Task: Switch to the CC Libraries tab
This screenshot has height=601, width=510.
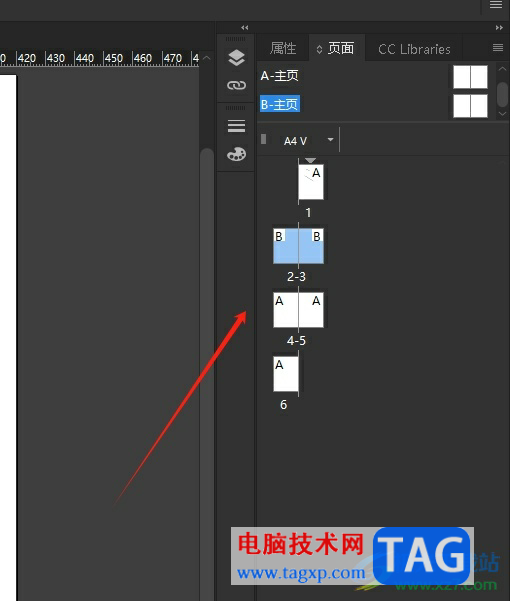Action: (x=414, y=49)
